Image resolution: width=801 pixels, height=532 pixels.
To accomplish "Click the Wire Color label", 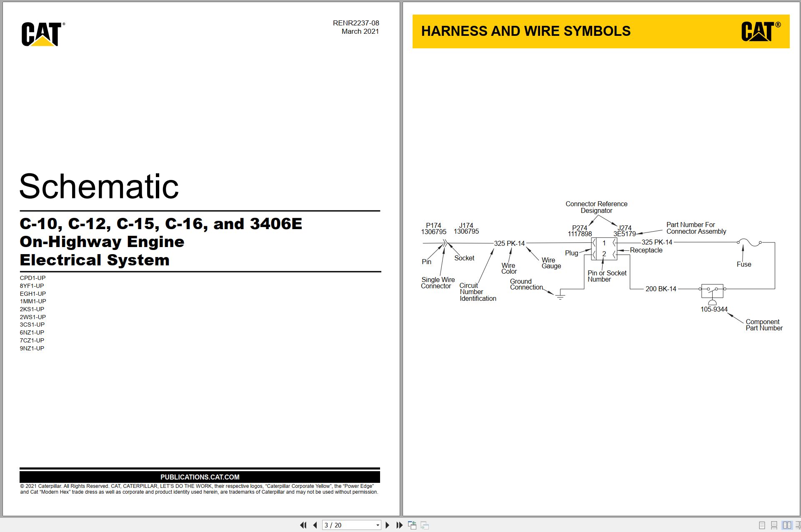I will pos(509,268).
